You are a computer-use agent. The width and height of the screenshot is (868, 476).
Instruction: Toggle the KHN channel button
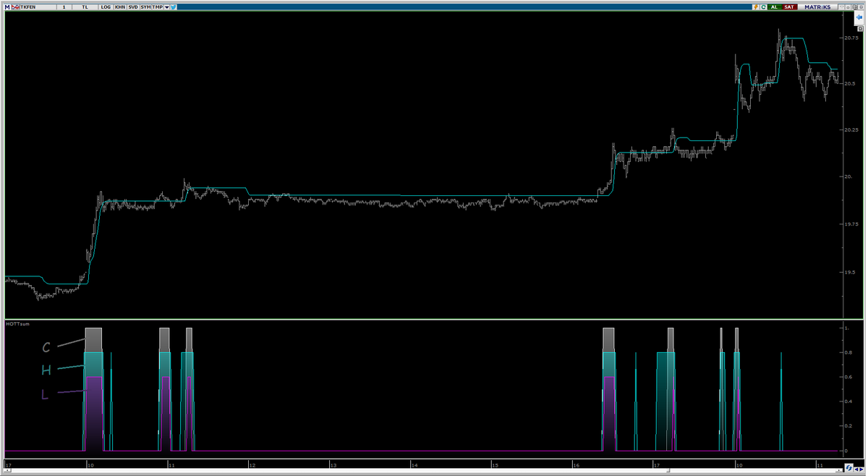click(120, 7)
